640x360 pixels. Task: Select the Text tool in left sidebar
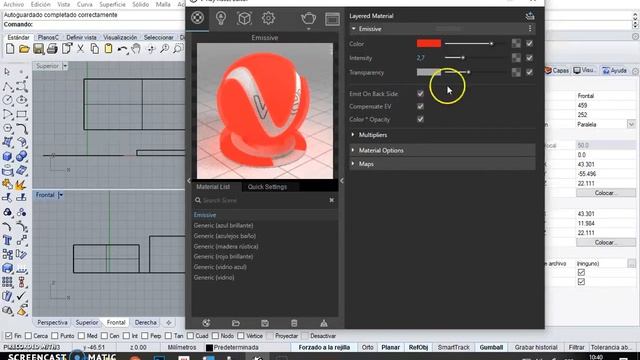(7, 240)
